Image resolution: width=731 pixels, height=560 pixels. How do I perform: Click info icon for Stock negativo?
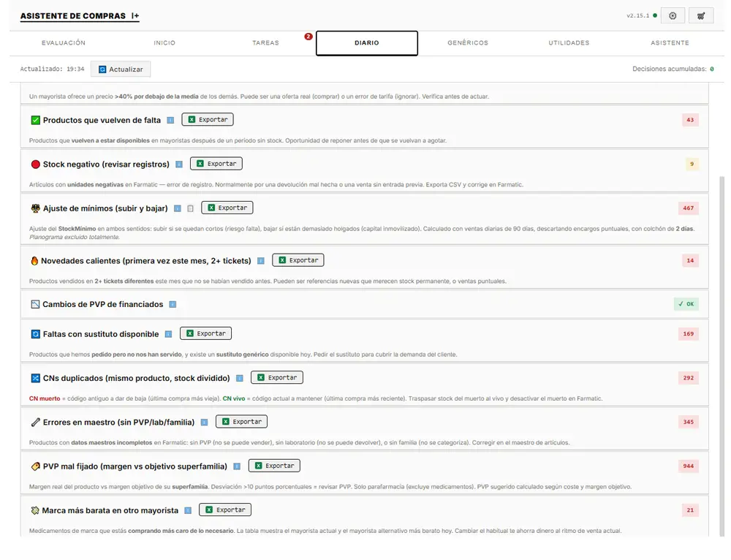pyautogui.click(x=179, y=164)
